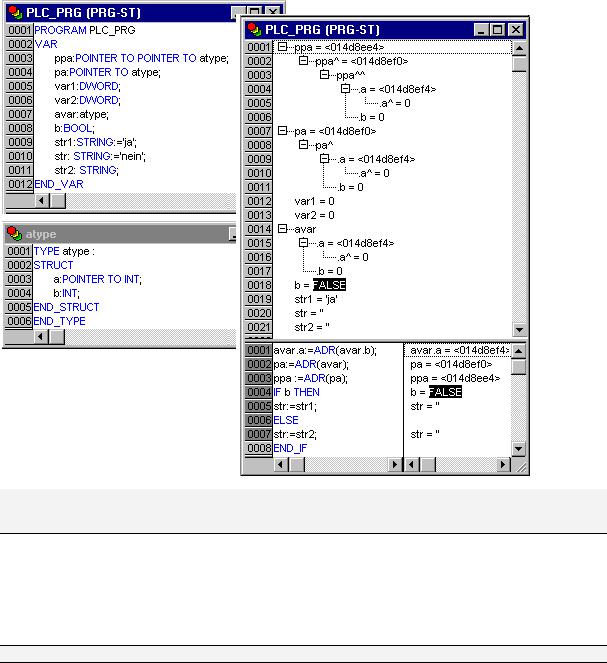
Task: Click END_STRUCT in the atype window
Action: click(66, 307)
